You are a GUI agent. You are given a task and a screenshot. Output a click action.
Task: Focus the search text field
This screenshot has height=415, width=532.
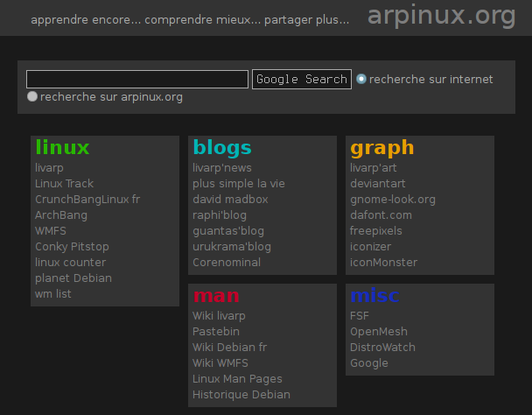pyautogui.click(x=137, y=79)
